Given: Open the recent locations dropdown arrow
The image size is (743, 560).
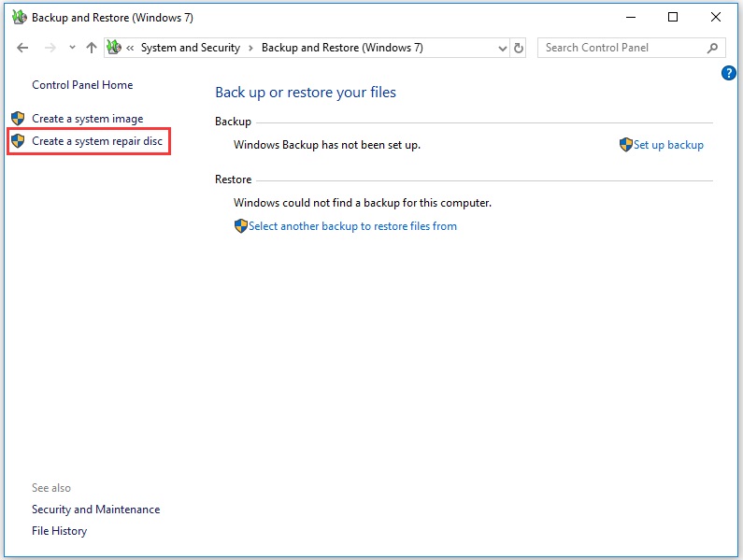Looking at the screenshot, I should [72, 48].
